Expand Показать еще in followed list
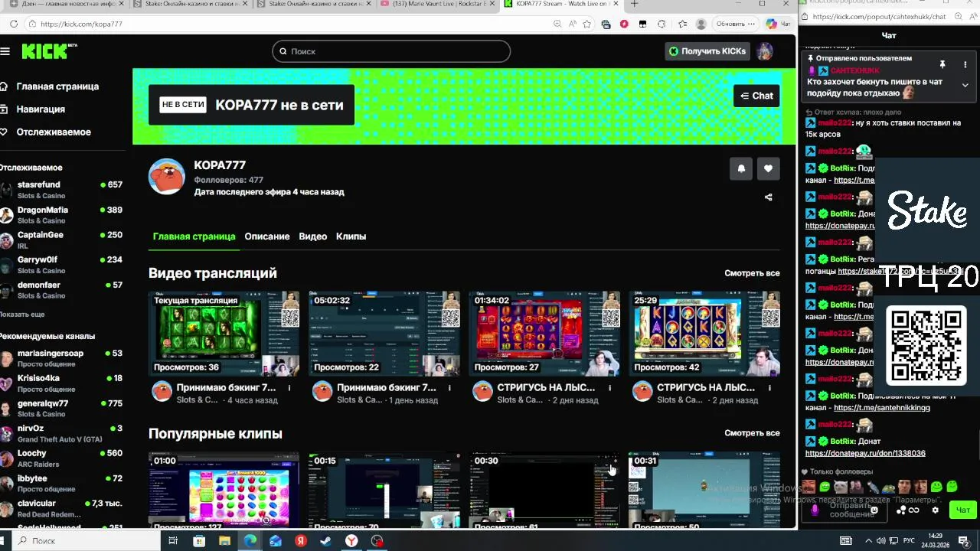The width and height of the screenshot is (980, 551). coord(22,315)
